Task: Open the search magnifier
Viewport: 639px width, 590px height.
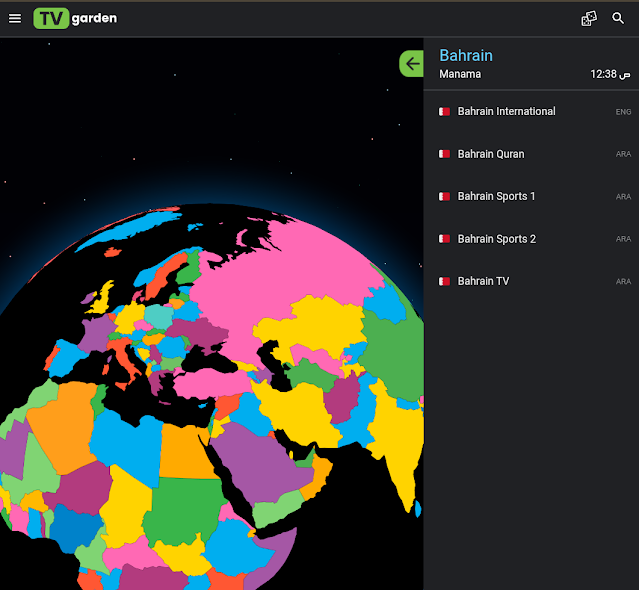Action: [618, 18]
